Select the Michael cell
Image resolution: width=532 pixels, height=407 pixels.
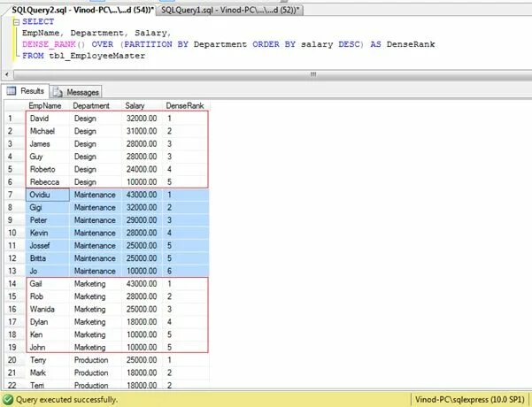pyautogui.click(x=48, y=131)
